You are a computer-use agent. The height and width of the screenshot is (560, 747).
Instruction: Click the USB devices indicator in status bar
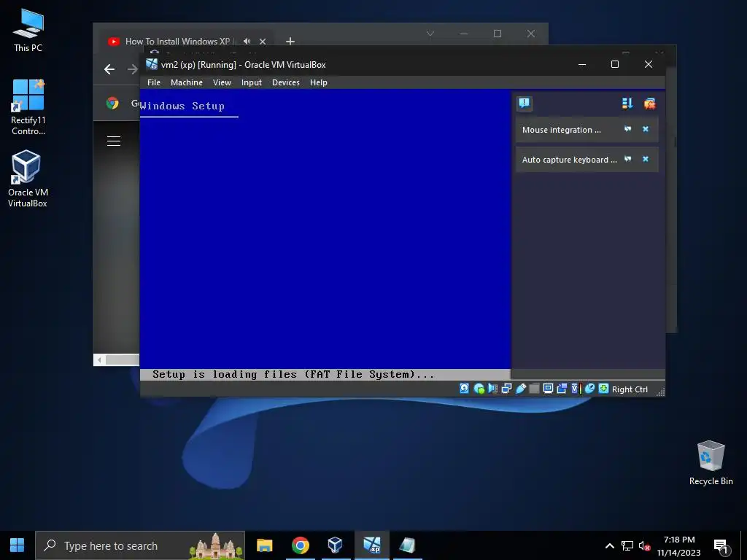point(520,389)
